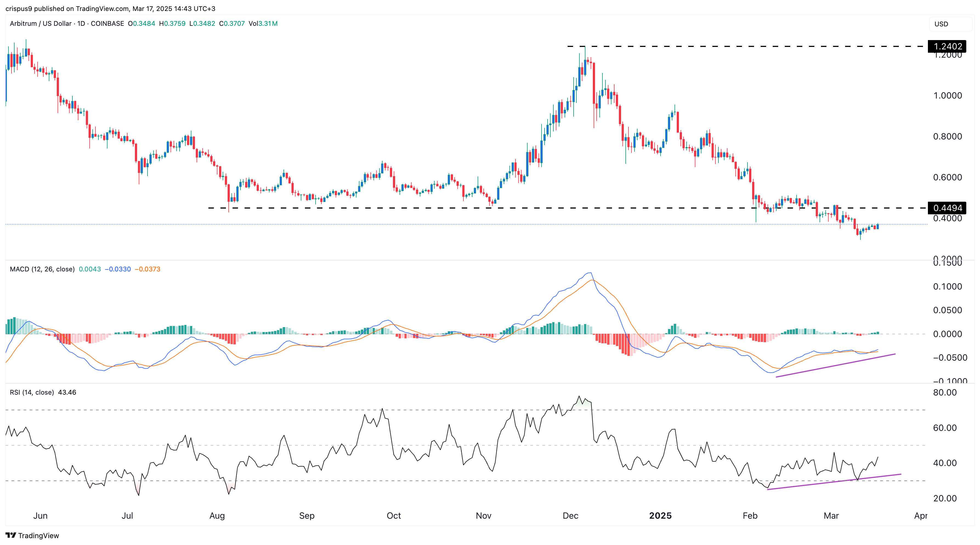Click the volume value Vol3.31M
980x545 pixels.
(263, 24)
